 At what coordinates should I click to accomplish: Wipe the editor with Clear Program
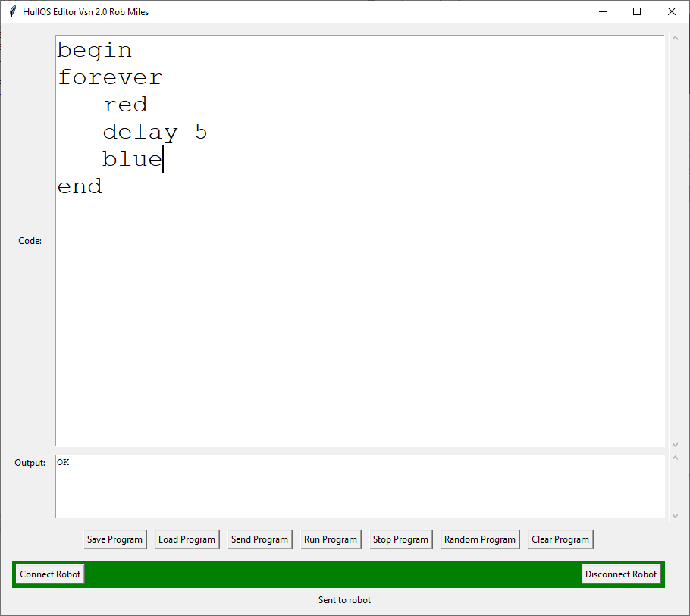560,539
